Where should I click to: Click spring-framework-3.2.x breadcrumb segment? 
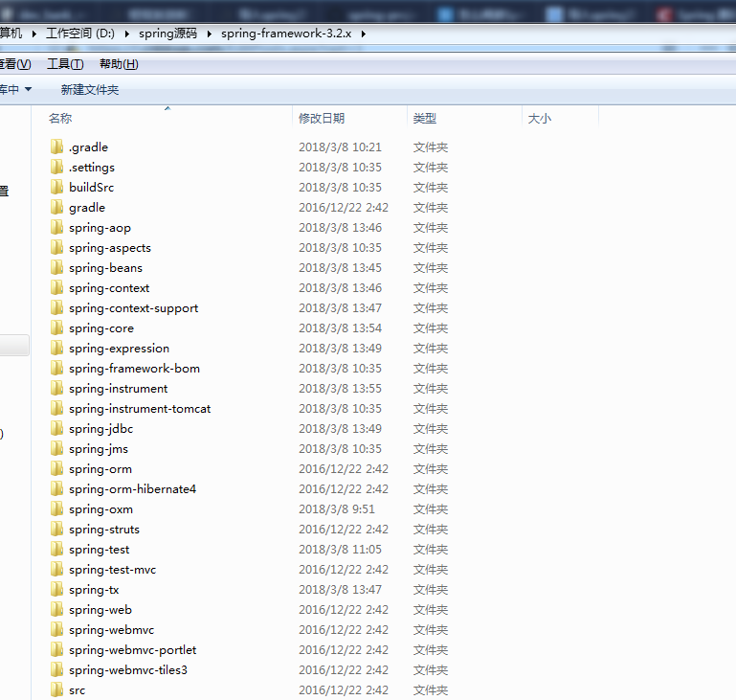point(286,34)
